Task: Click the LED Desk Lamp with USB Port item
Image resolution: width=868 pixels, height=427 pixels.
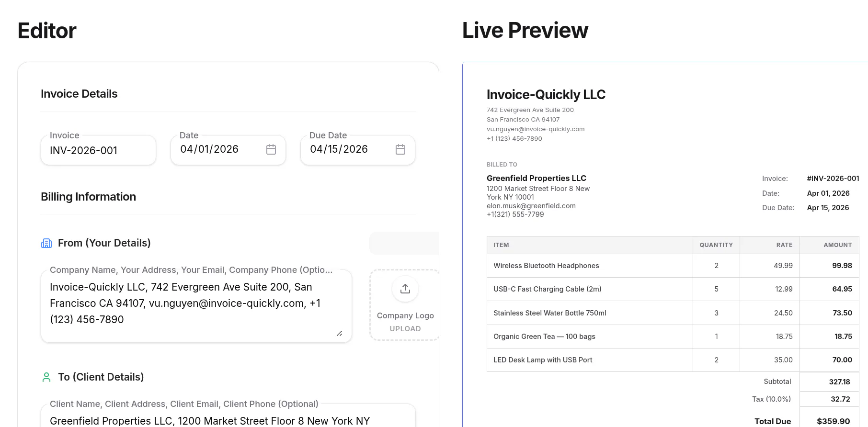Action: tap(543, 360)
